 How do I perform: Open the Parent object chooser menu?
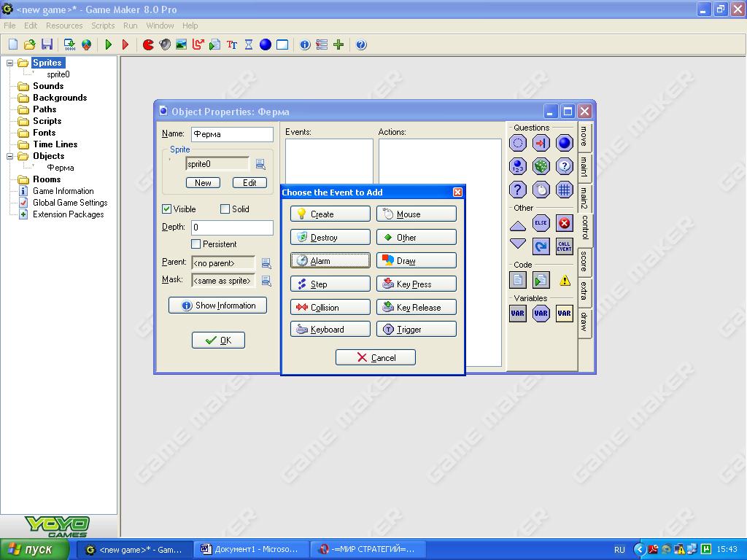(x=266, y=263)
